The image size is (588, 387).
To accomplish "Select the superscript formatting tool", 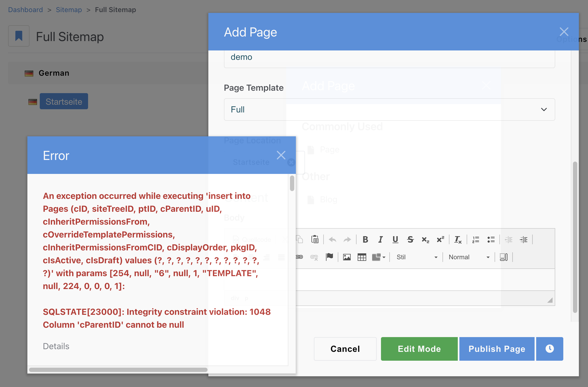I will (440, 239).
